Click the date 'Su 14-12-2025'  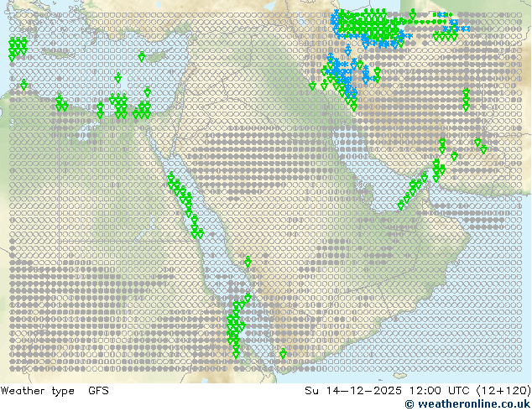tap(353, 391)
